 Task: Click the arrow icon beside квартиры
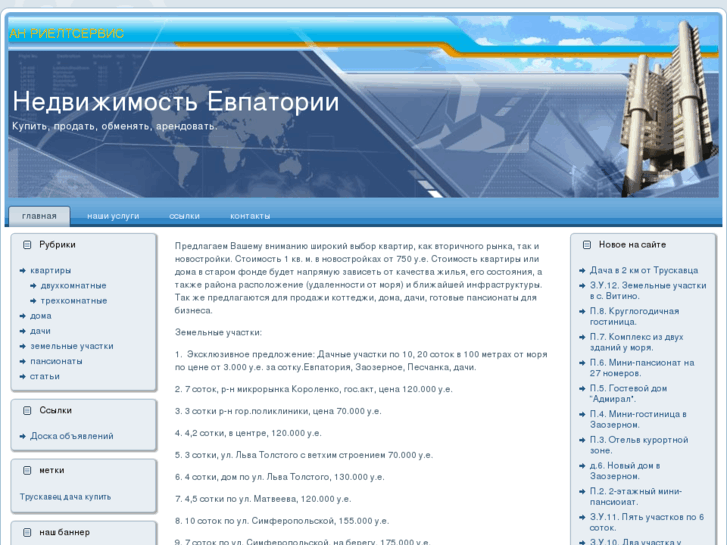click(x=22, y=270)
